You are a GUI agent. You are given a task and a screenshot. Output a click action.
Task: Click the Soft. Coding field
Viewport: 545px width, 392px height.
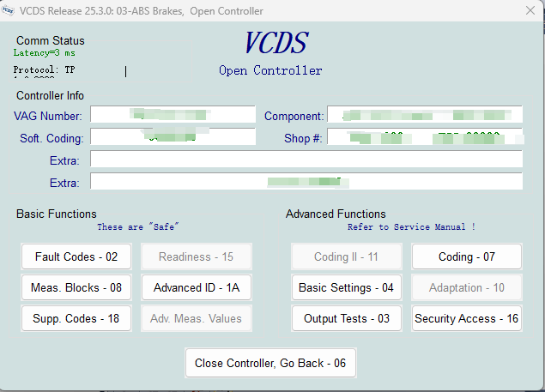[x=173, y=138]
